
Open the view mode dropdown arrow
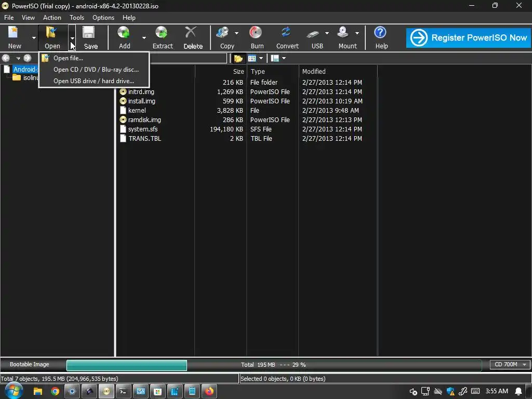[x=261, y=58]
